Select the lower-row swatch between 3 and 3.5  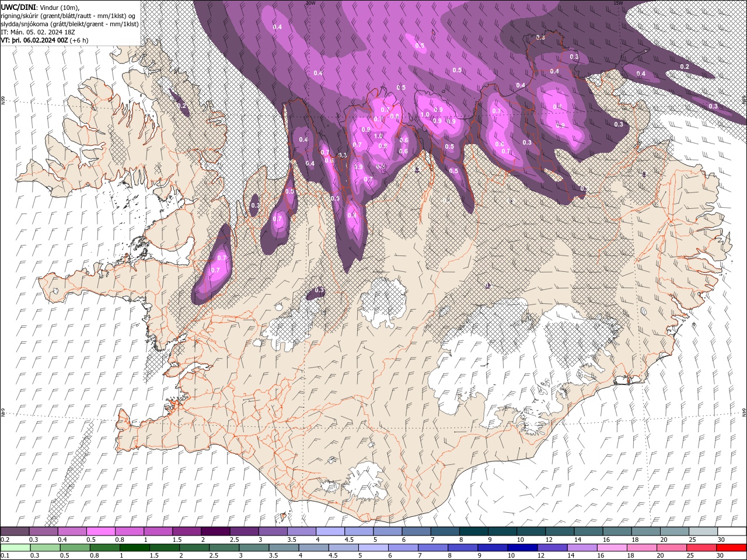tap(254, 548)
